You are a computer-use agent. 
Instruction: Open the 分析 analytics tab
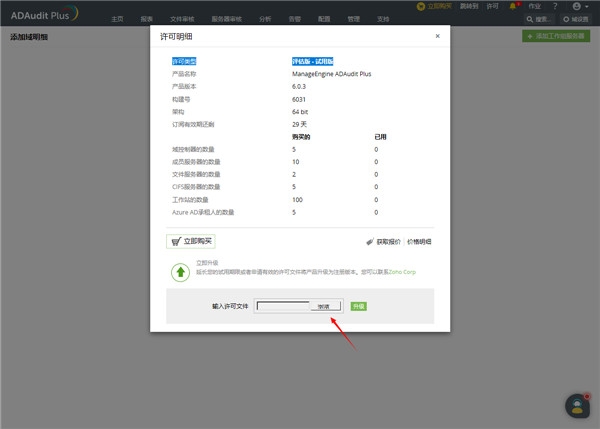pos(265,19)
